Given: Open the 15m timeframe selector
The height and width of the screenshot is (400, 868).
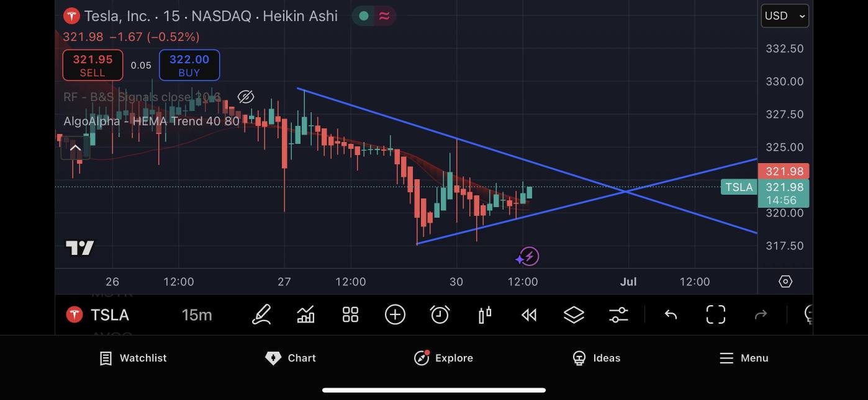Looking at the screenshot, I should (x=197, y=315).
